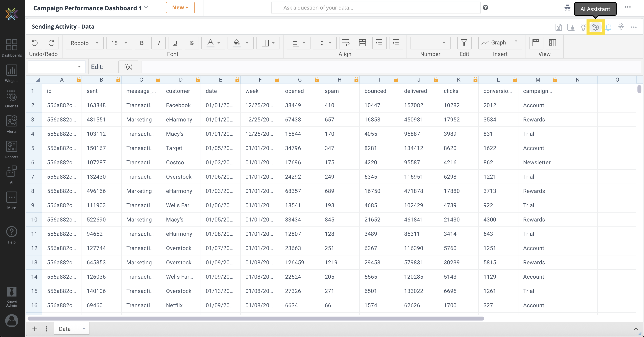644x337 pixels.
Task: Toggle underline formatting
Action: tap(175, 43)
